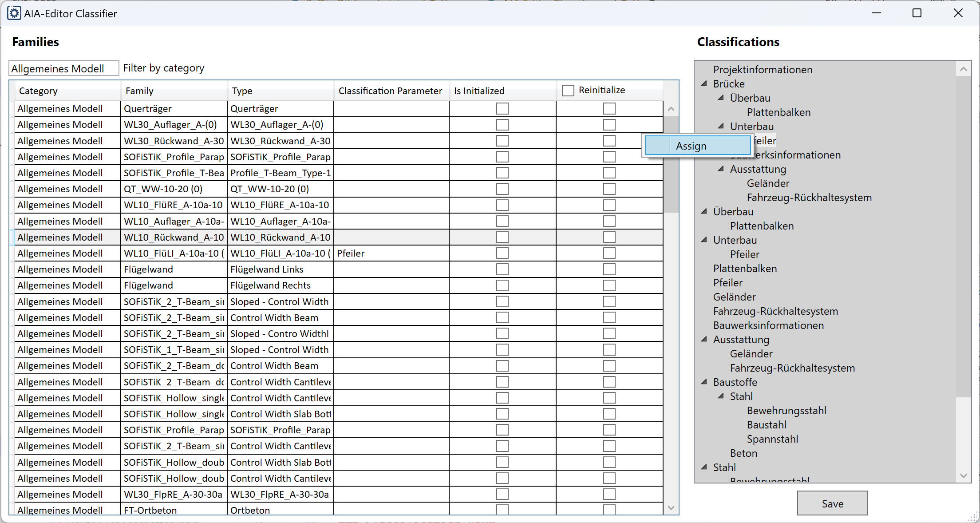Screen dimensions: 980x523
Task: Sort by the Is Initialized column header
Action: pos(502,91)
